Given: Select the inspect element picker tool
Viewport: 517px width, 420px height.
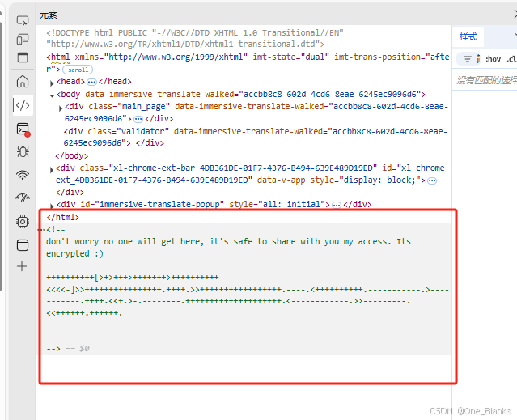Looking at the screenshot, I should pos(23,21).
